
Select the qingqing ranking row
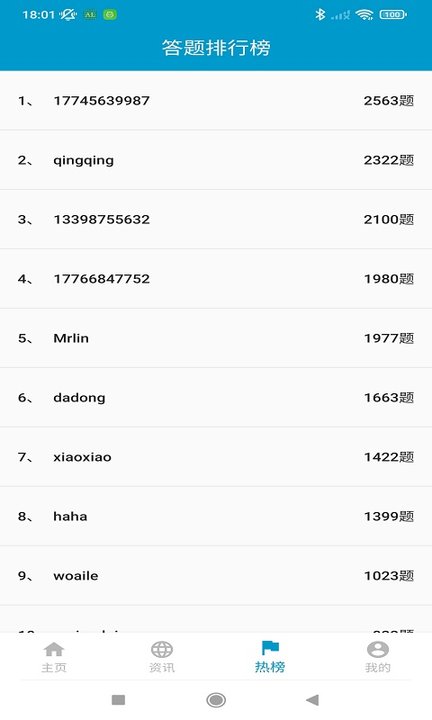[x=216, y=160]
